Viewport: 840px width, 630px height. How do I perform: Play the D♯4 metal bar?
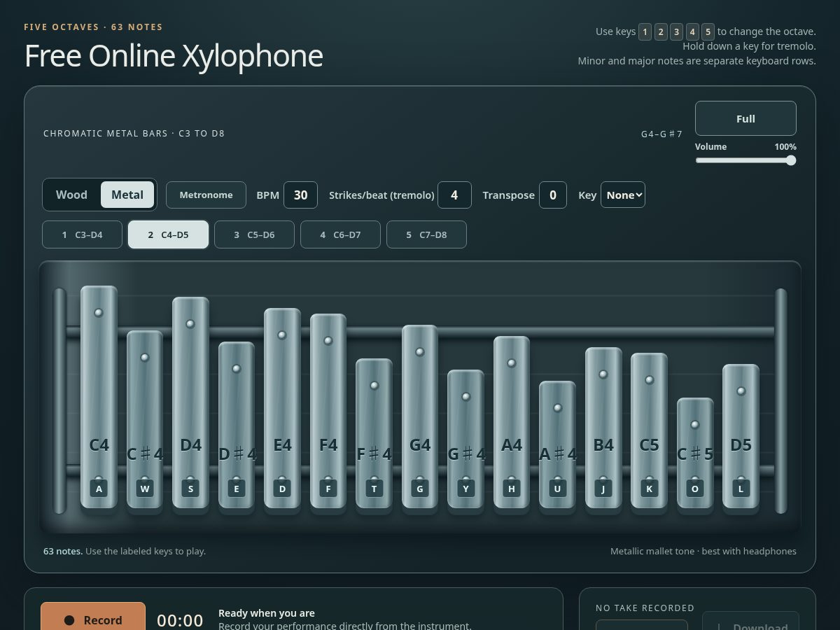pos(237,425)
